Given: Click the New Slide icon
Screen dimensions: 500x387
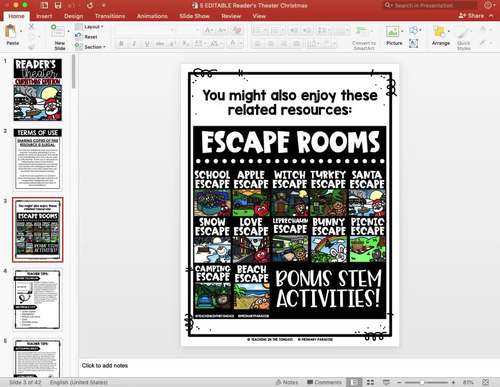Looking at the screenshot, I should coord(57,31).
